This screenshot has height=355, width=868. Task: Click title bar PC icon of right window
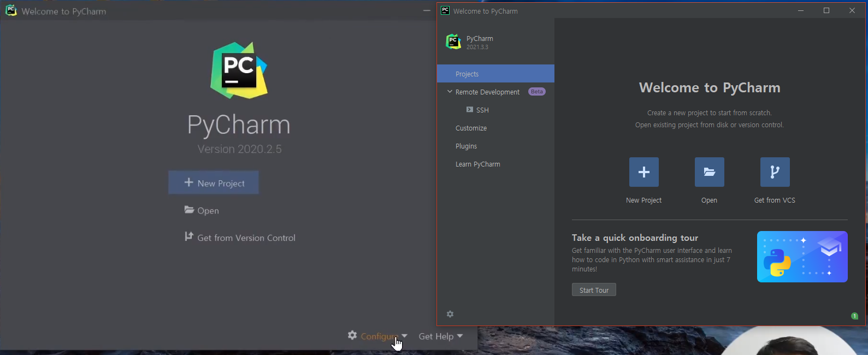(x=445, y=10)
